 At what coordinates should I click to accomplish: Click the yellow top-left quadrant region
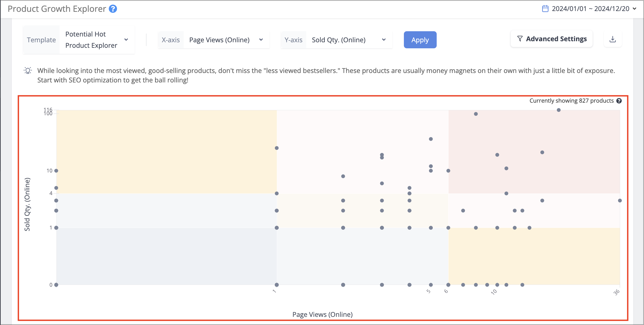click(x=166, y=152)
